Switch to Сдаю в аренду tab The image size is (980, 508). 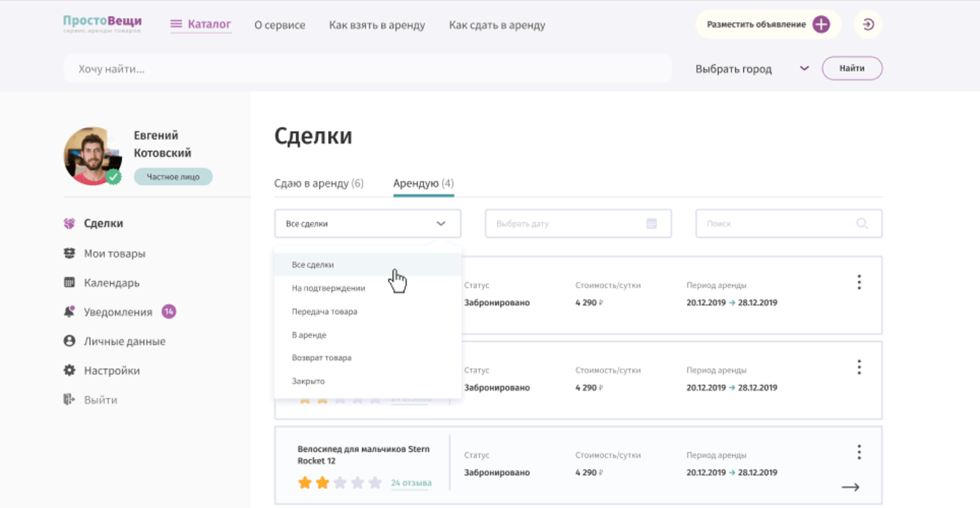319,183
